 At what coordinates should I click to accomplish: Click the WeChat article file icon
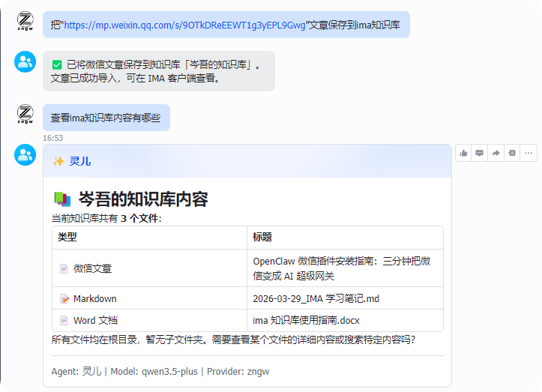tap(64, 268)
